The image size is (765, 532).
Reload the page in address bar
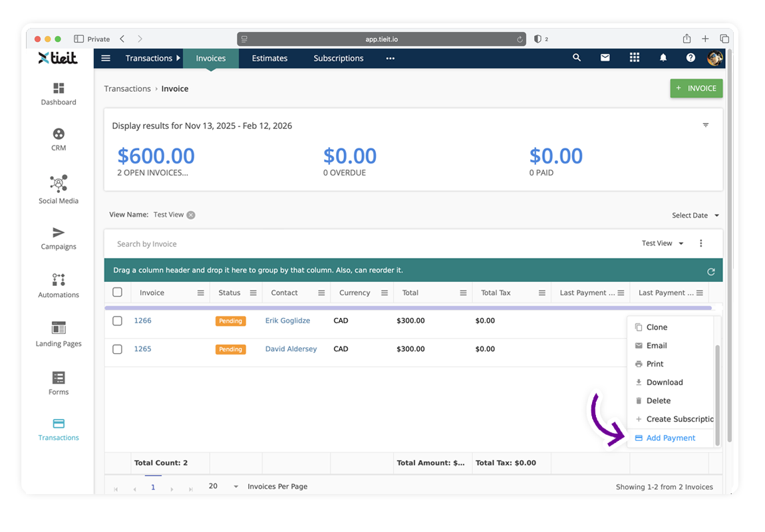(x=520, y=39)
